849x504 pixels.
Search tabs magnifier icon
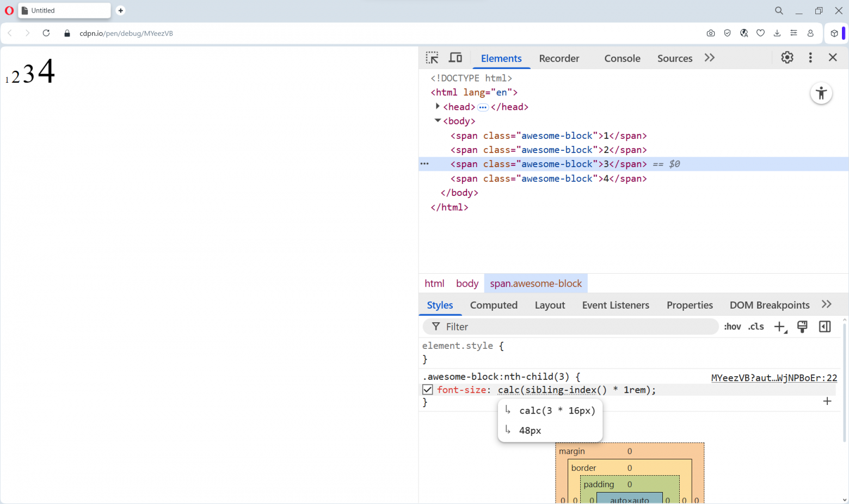pyautogui.click(x=779, y=10)
